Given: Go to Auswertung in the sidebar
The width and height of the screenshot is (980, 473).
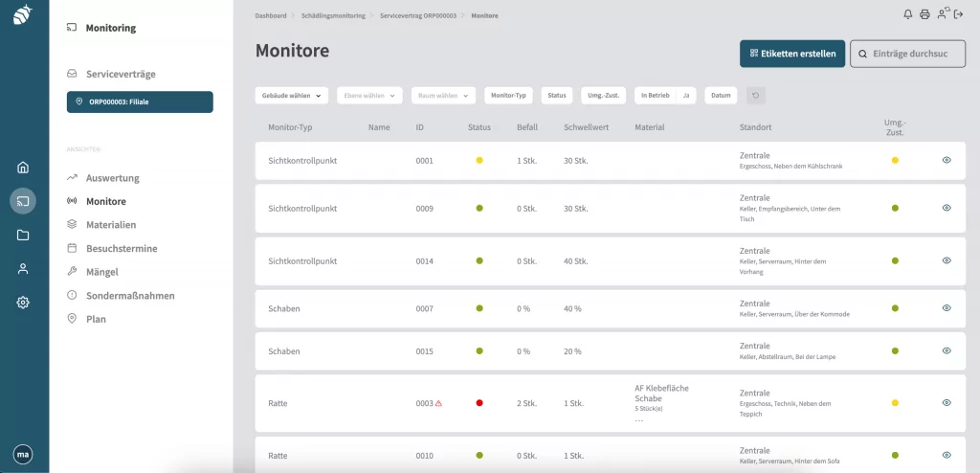Looking at the screenshot, I should [112, 178].
